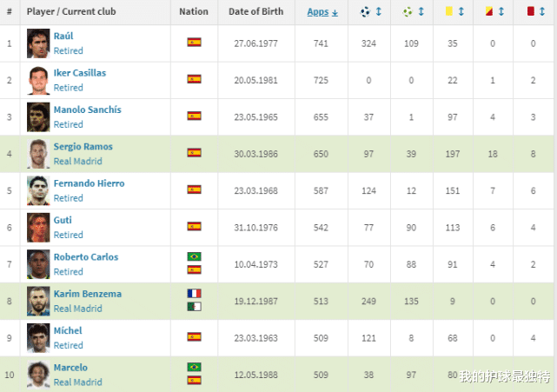The height and width of the screenshot is (392, 557).
Task: Click Manolo Sanchís player photo thumbnail
Action: (37, 117)
